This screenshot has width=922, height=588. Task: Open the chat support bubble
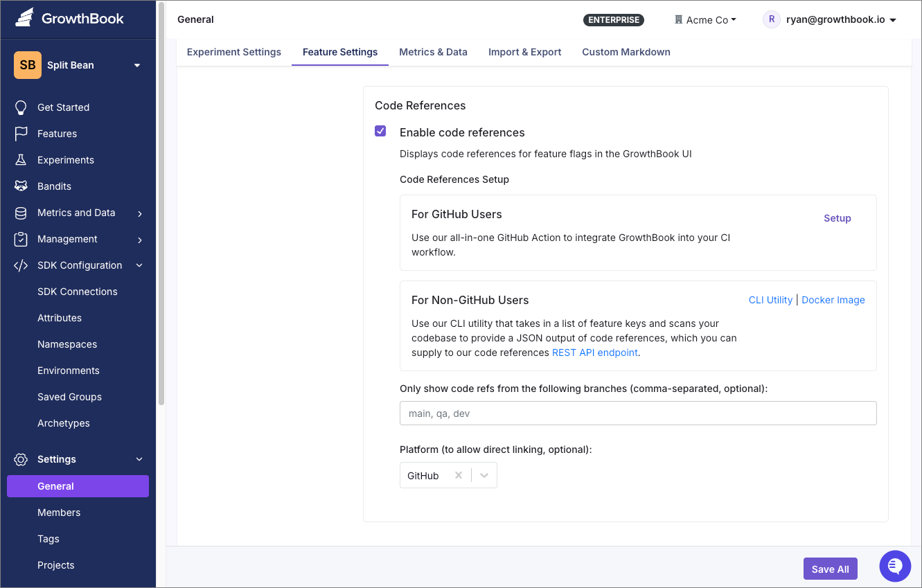(895, 566)
